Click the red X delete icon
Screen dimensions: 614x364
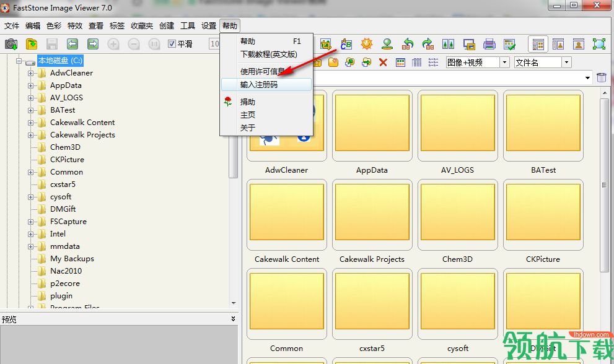pos(383,63)
